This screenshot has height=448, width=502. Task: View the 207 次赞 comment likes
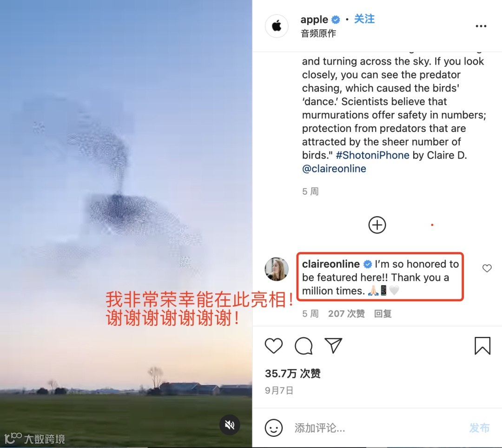tap(346, 314)
